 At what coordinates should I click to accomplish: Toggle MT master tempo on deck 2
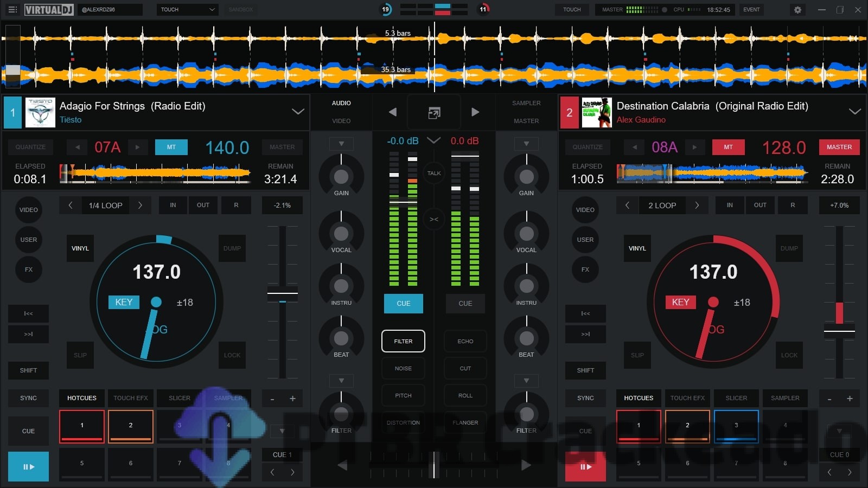point(728,147)
